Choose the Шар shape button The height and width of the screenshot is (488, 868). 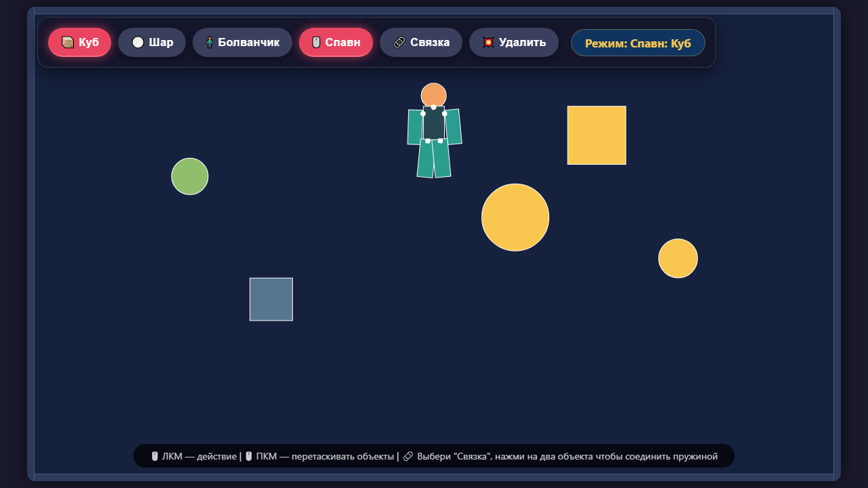[x=152, y=42]
